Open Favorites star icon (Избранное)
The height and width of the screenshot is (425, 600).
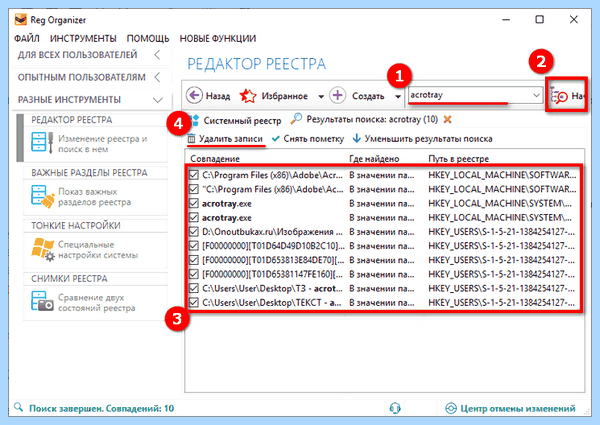click(248, 96)
